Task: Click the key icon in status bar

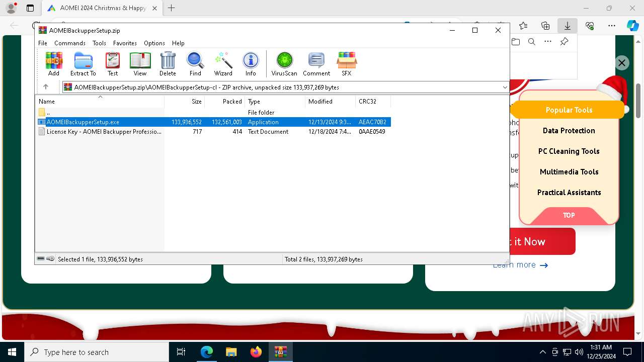Action: click(50, 259)
